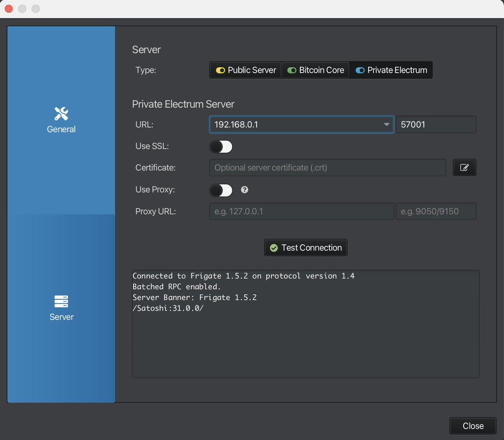Toggle the Use SSL switch
Viewport: 504px width, 440px height.
(x=221, y=147)
